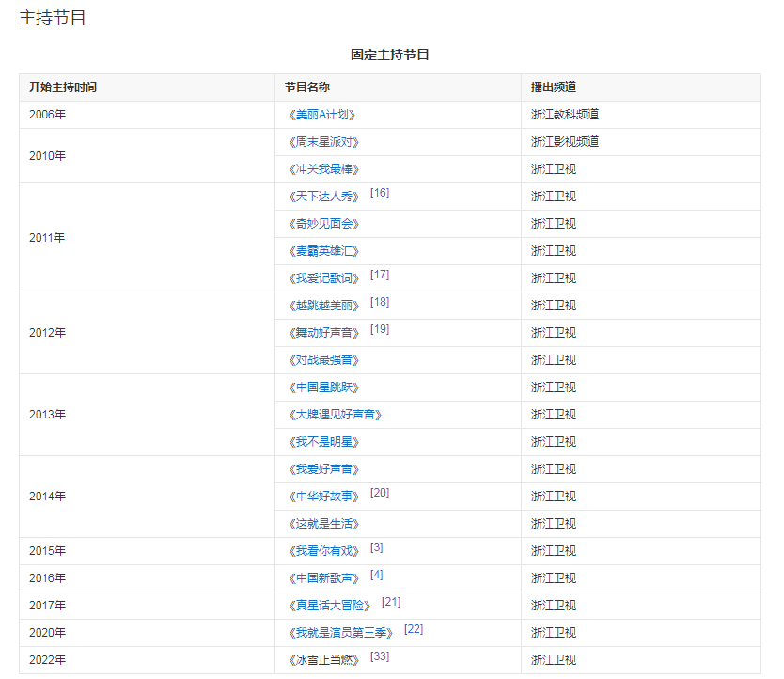View footnote reference [17]
The height and width of the screenshot is (679, 784).
click(x=380, y=275)
